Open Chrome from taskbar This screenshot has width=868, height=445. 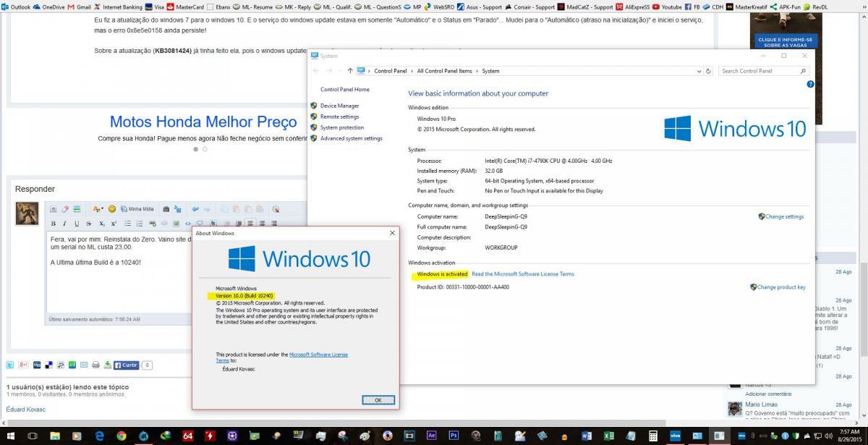(122, 436)
